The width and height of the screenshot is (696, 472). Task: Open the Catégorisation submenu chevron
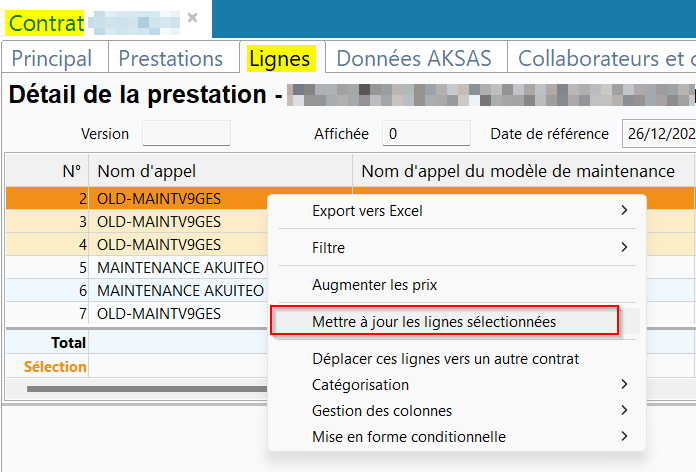click(625, 385)
